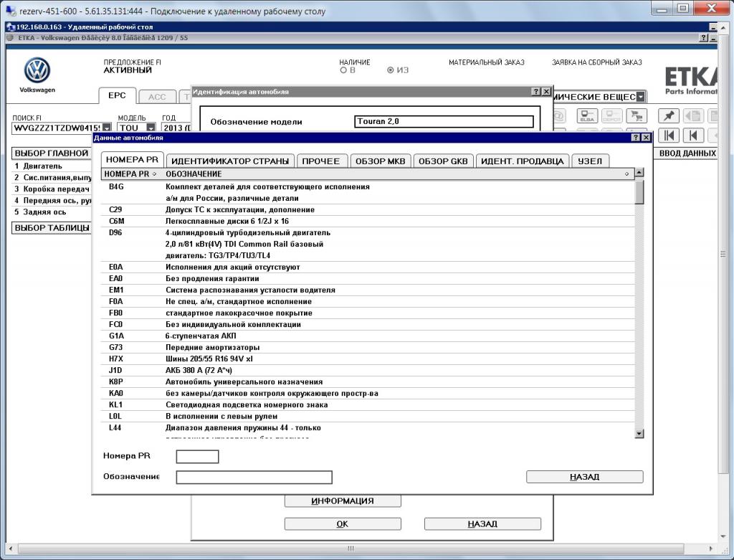734x560 pixels.
Task: Select PR row 'KL1' Светодиодная подсветка
Action: (368, 405)
